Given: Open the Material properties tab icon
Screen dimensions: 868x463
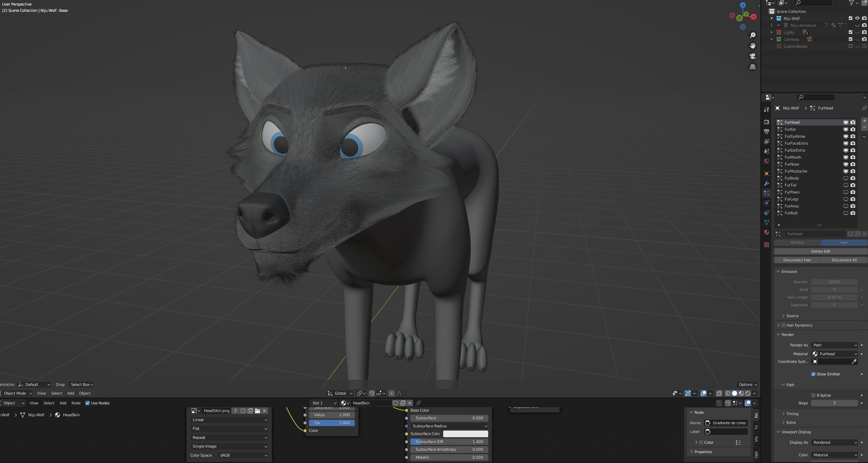Looking at the screenshot, I should pos(766,232).
